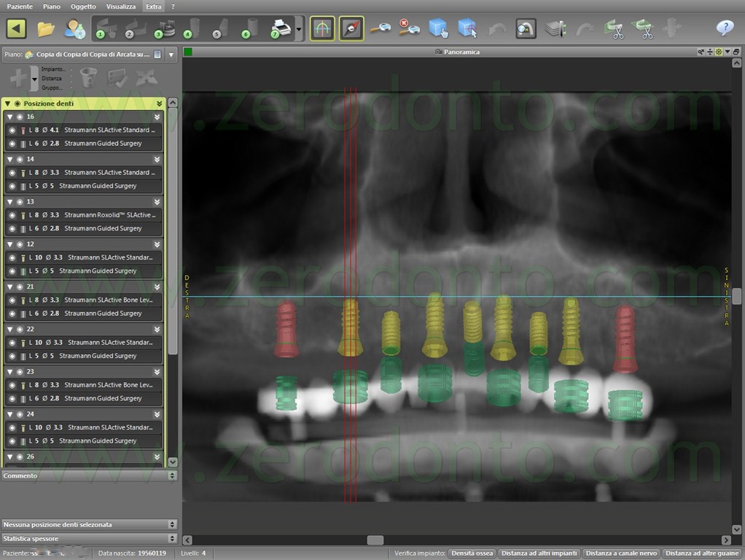Click the Densità ossea button
The image size is (745, 560).
tap(472, 553)
